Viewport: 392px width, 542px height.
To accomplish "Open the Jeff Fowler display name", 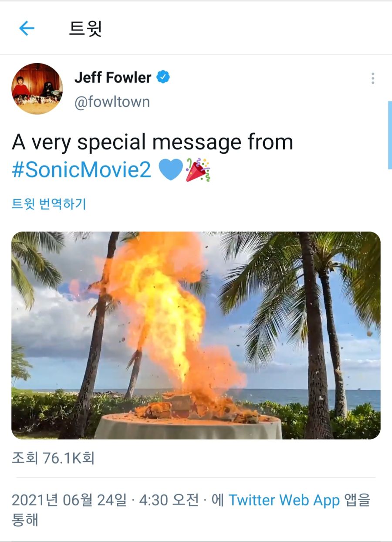I will (x=113, y=78).
